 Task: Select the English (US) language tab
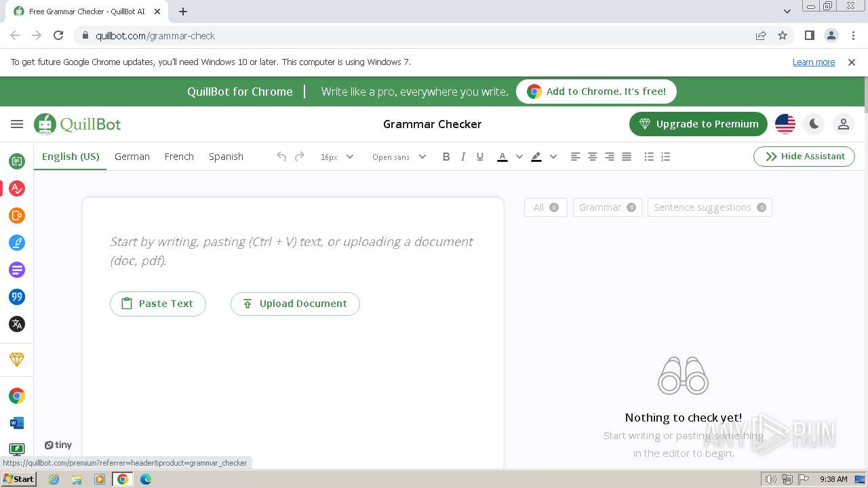[71, 157]
